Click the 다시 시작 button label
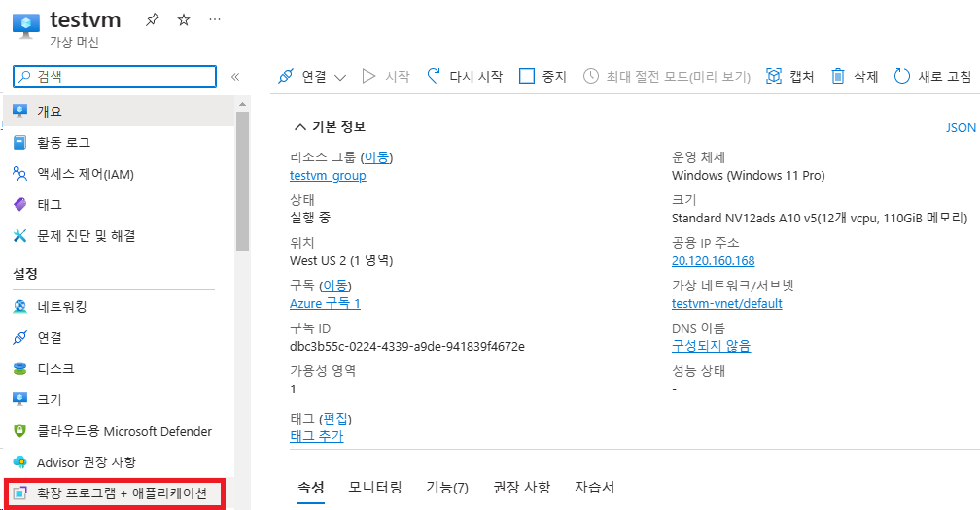Screen dimensions: 980x510 click(475, 76)
